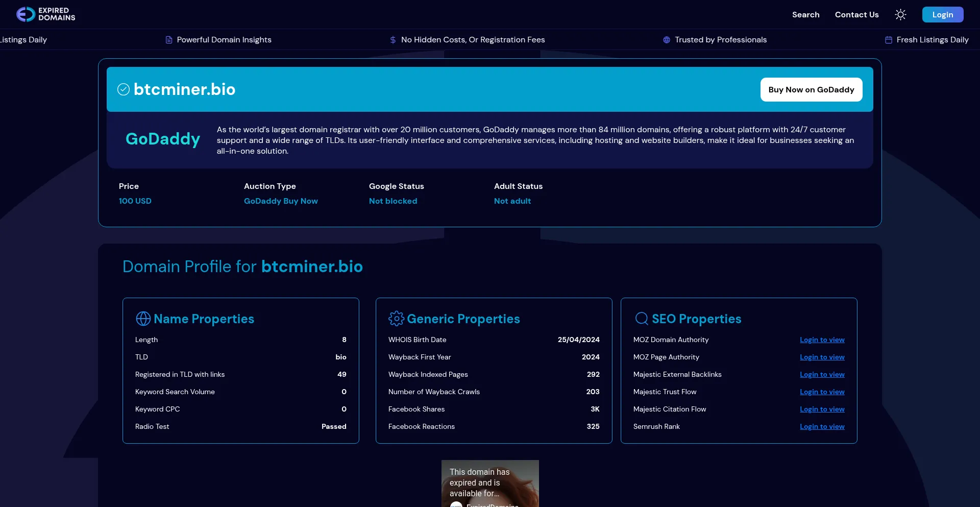The width and height of the screenshot is (980, 507).
Task: Open the Contact Us page
Action: click(856, 15)
